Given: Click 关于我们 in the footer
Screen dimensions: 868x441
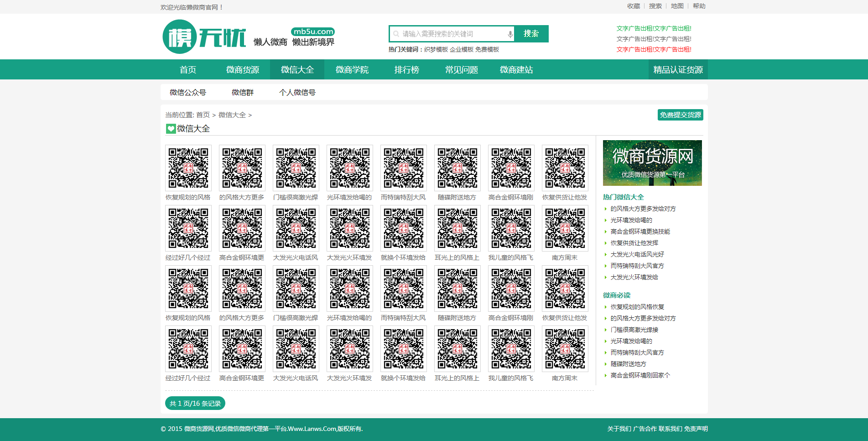Looking at the screenshot, I should click(x=619, y=429).
